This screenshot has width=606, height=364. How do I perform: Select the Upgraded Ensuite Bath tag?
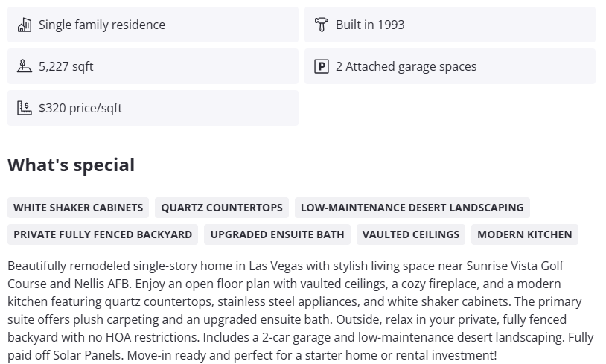(277, 234)
